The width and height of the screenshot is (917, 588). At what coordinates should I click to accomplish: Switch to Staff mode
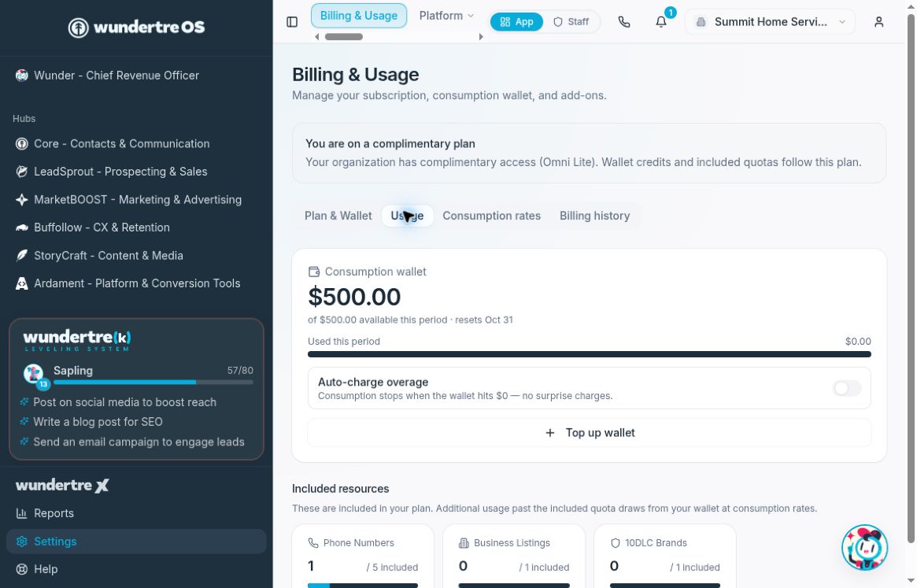coord(571,22)
